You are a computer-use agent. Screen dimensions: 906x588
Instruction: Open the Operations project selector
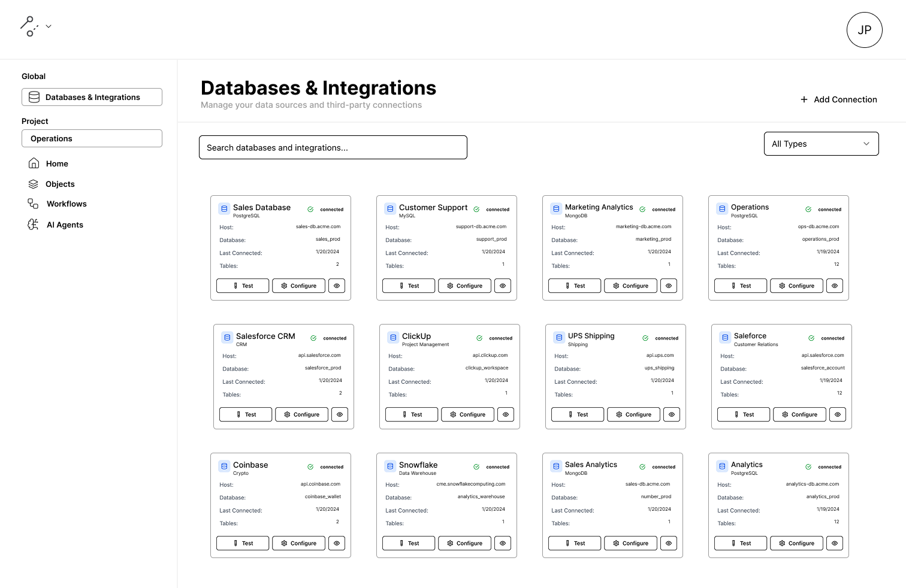[x=92, y=138]
